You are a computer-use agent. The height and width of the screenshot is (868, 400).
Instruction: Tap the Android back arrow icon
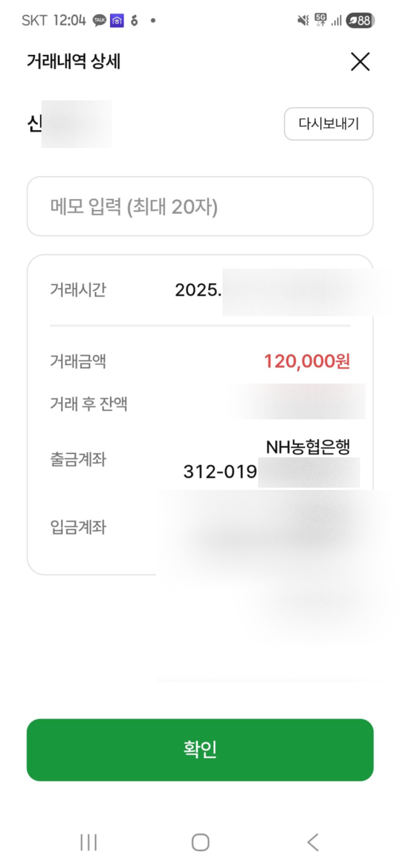pyautogui.click(x=313, y=842)
